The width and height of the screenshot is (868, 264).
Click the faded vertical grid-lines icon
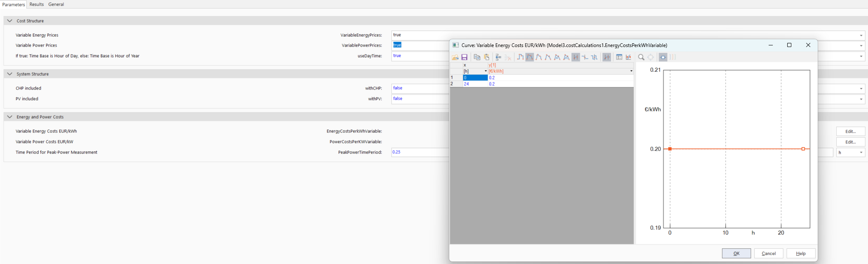(x=672, y=57)
